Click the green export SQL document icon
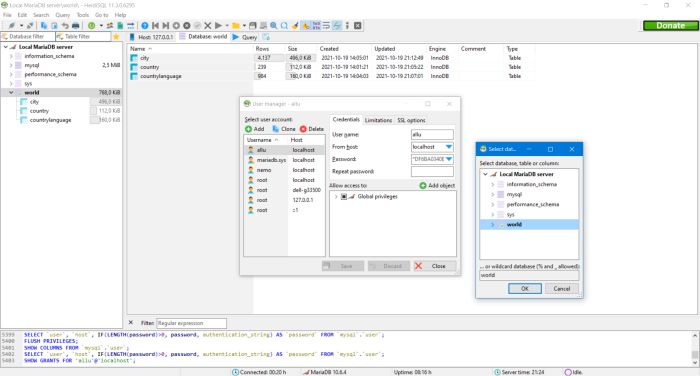This screenshot has width=700, height=376. point(120,25)
